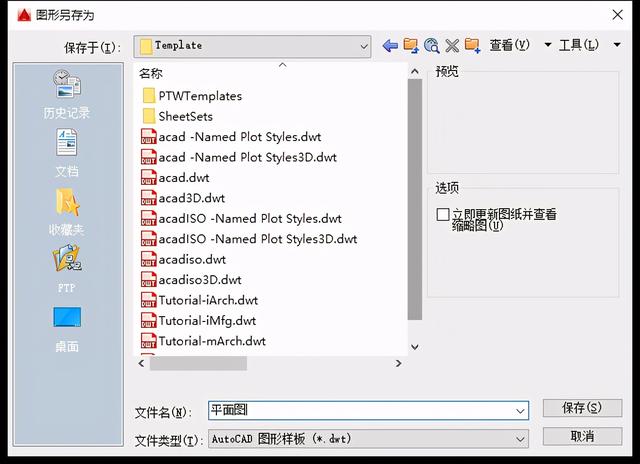This screenshot has width=640, height=464.
Task: Click the vertical scrollbar in file list
Action: point(415,199)
